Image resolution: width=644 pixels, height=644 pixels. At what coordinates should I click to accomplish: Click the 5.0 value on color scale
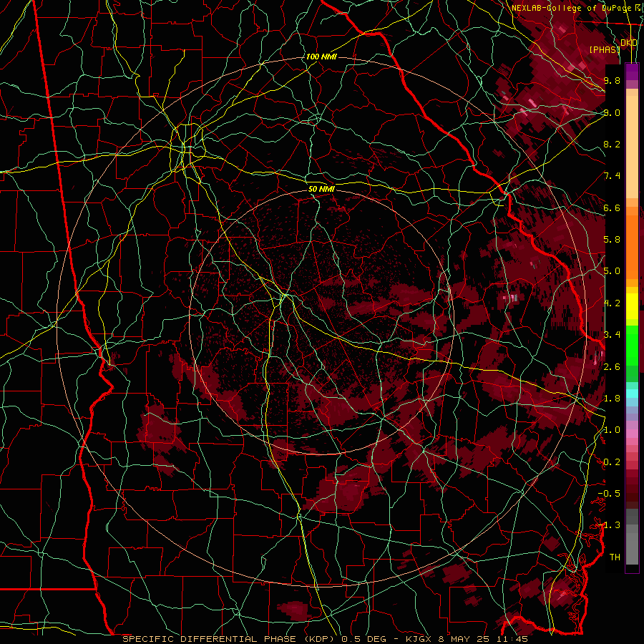612,271
